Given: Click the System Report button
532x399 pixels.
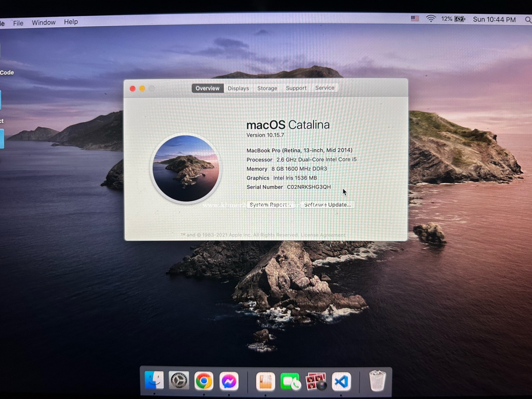Looking at the screenshot, I should (271, 205).
